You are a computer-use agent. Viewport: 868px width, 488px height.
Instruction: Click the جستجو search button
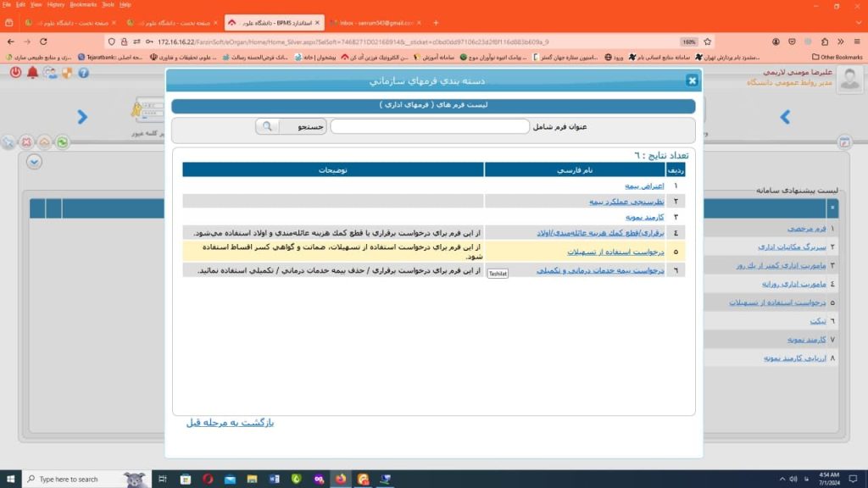pos(303,126)
